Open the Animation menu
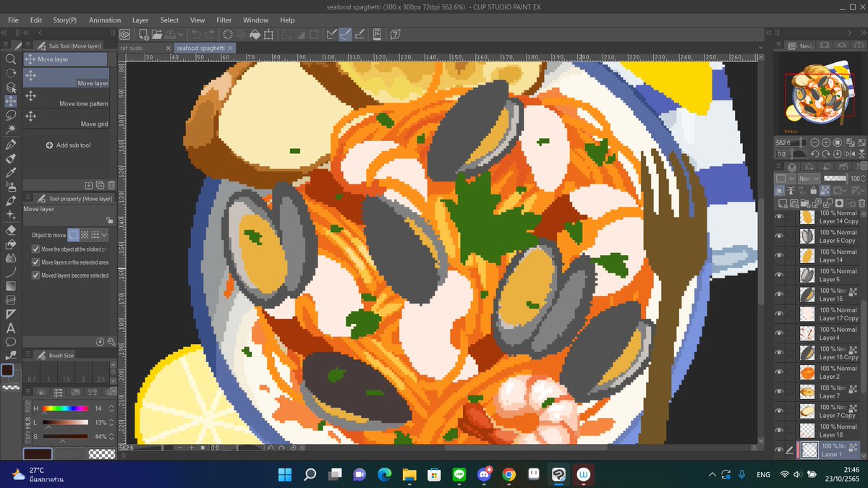 point(105,20)
